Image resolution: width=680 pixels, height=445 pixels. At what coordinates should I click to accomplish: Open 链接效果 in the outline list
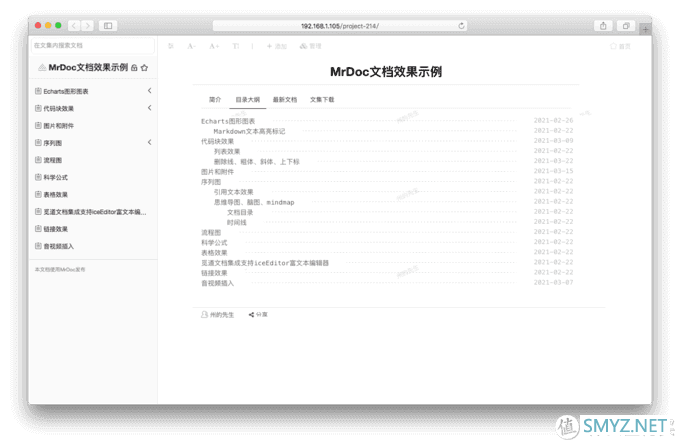[214, 273]
